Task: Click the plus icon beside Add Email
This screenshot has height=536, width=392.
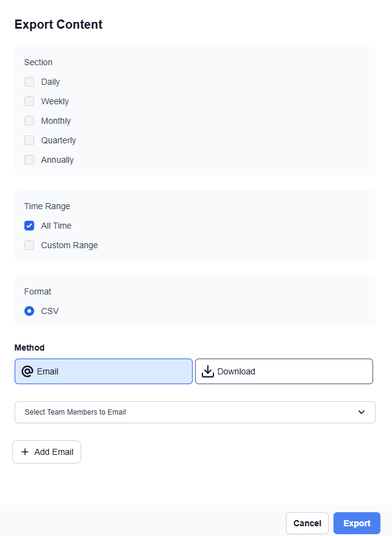Action: tap(25, 452)
